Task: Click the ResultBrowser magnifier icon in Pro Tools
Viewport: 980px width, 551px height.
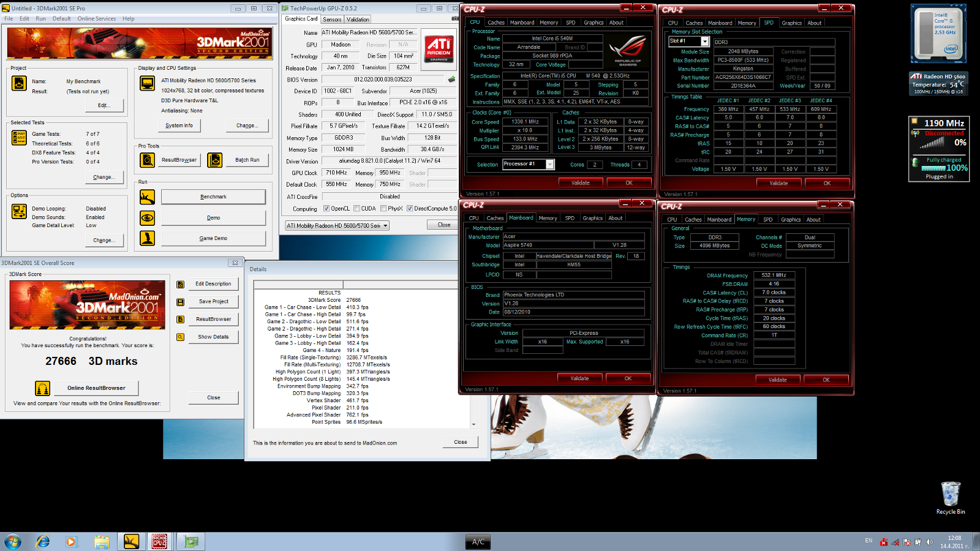Action: 147,160
